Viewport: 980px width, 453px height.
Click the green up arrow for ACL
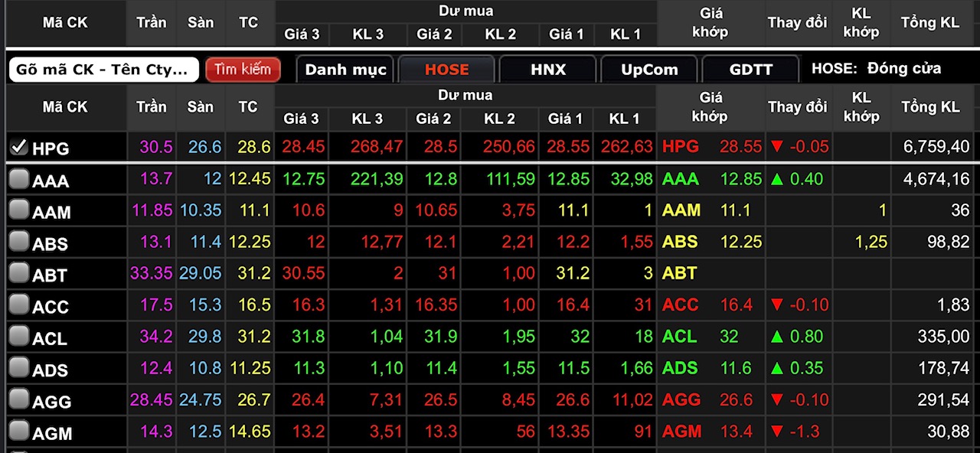tap(778, 337)
